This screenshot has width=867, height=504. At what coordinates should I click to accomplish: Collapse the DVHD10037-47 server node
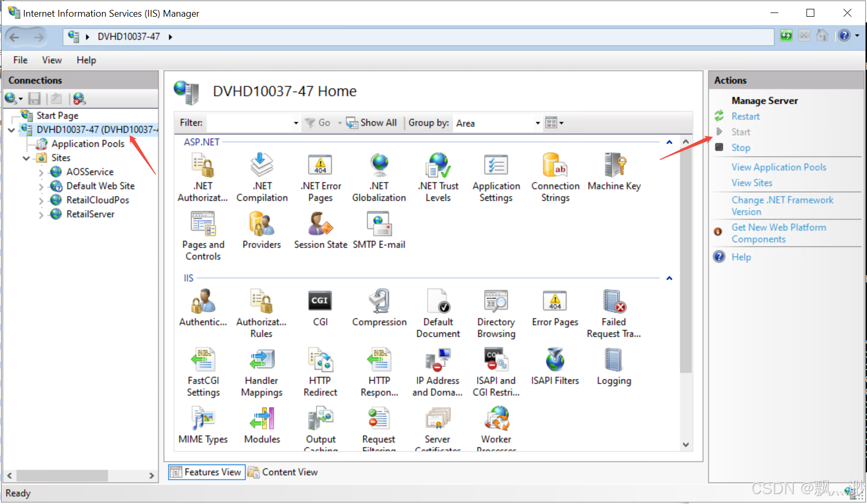(11, 130)
